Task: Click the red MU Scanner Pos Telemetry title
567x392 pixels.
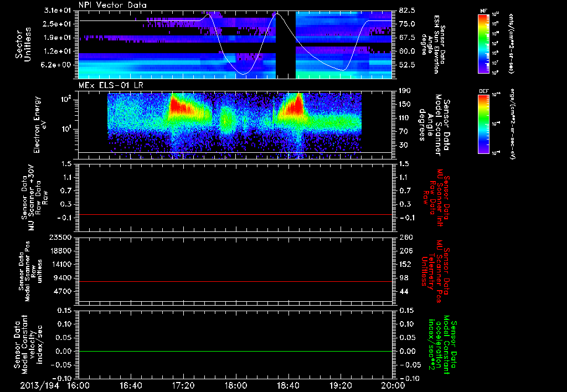Action: point(436,271)
